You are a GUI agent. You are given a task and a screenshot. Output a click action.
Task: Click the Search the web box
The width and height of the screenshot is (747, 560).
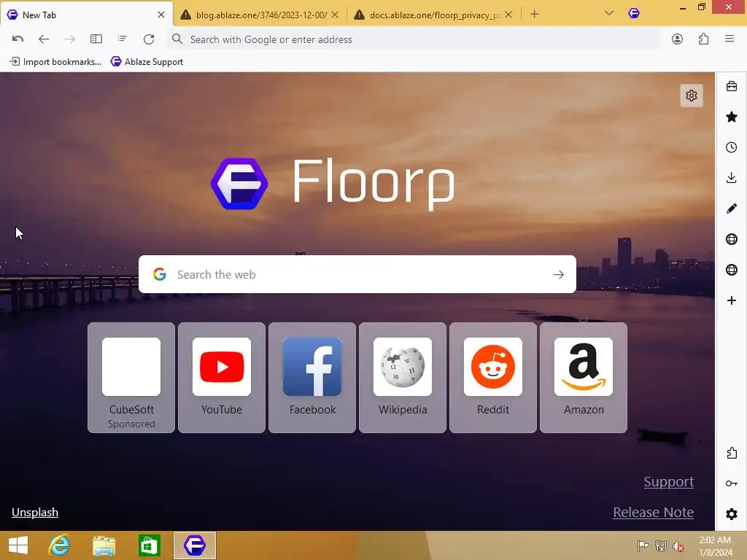(x=357, y=274)
